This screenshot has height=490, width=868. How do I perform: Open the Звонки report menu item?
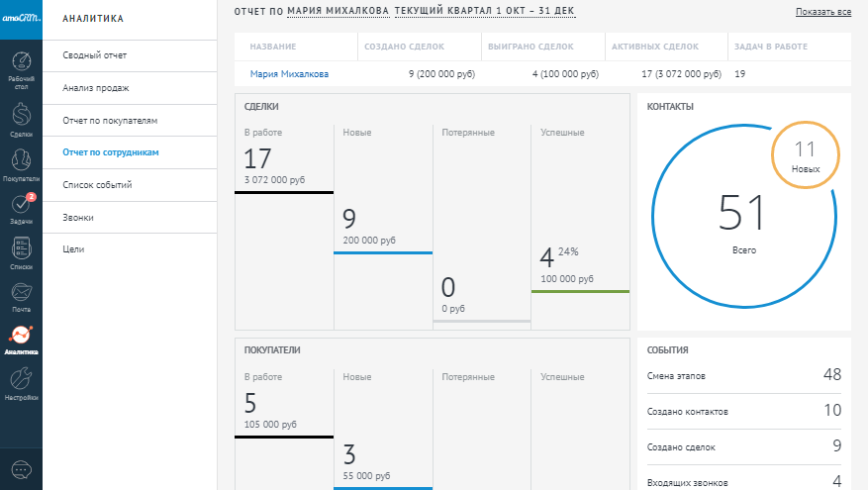pos(78,218)
